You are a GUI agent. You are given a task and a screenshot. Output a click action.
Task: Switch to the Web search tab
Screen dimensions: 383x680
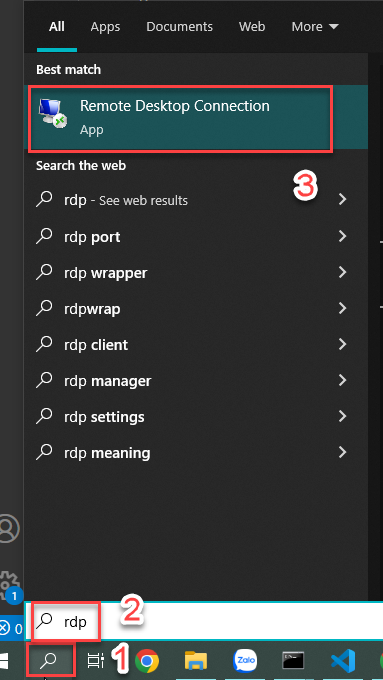click(252, 26)
